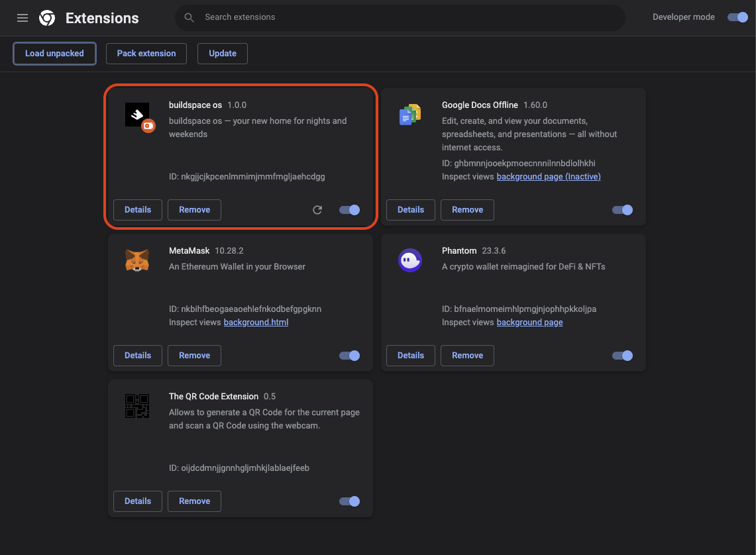Viewport: 756px width, 555px height.
Task: Click the Load unpacked button
Action: 54,54
